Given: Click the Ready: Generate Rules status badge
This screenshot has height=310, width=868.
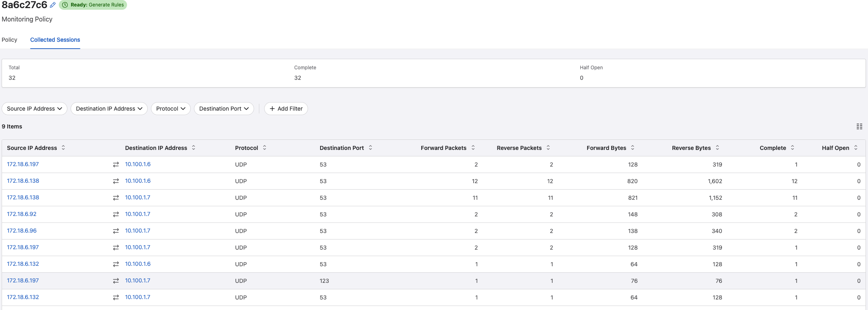Looking at the screenshot, I should tap(93, 5).
